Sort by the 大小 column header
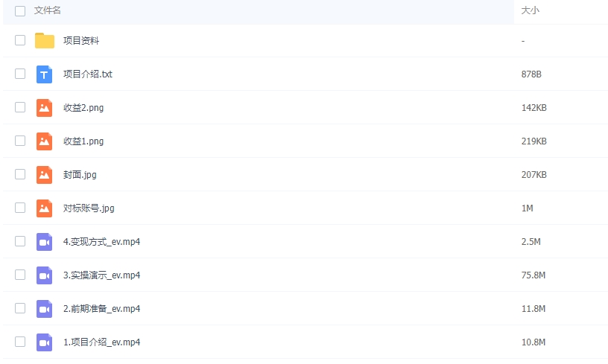Image resolution: width=608 pixels, height=364 pixels. (530, 11)
